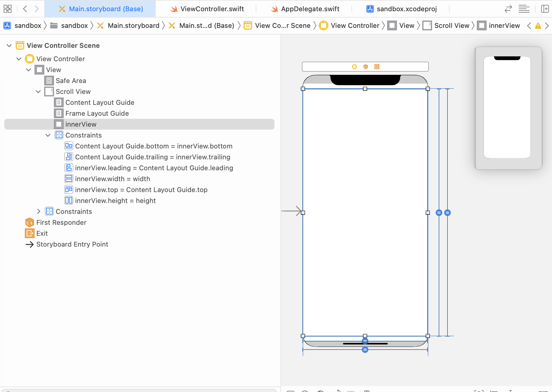552x392 pixels.
Task: Click the minimap device thumbnail
Action: tap(507, 108)
